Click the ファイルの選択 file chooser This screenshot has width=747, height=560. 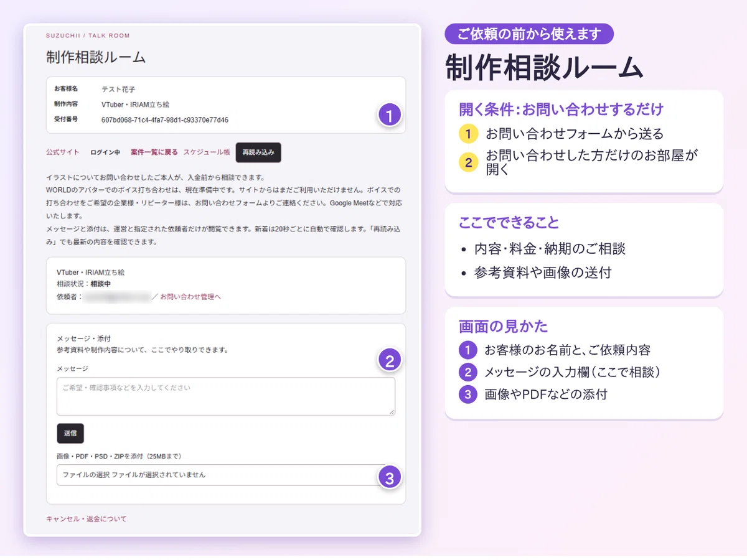click(226, 475)
